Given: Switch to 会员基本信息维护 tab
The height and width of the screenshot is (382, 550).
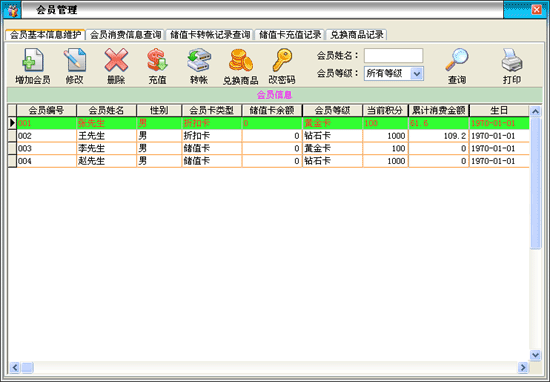Looking at the screenshot, I should tap(45, 35).
